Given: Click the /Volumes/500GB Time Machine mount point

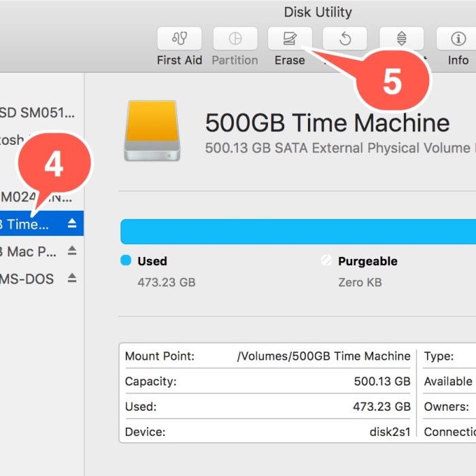Looking at the screenshot, I should pyautogui.click(x=324, y=356).
